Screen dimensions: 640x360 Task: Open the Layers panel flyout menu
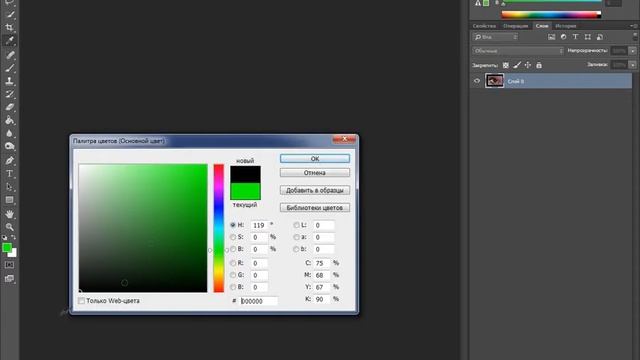coord(634,26)
